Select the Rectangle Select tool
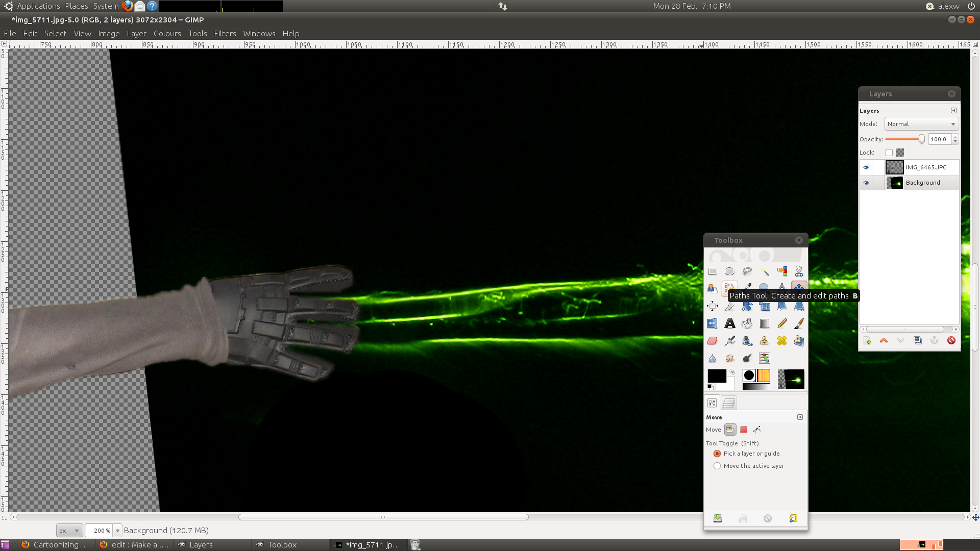The height and width of the screenshot is (551, 980). pos(713,271)
